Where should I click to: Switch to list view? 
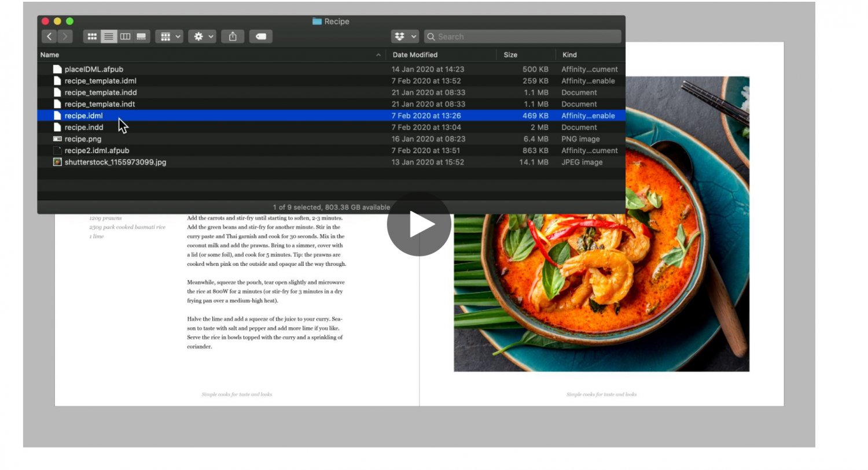click(108, 36)
